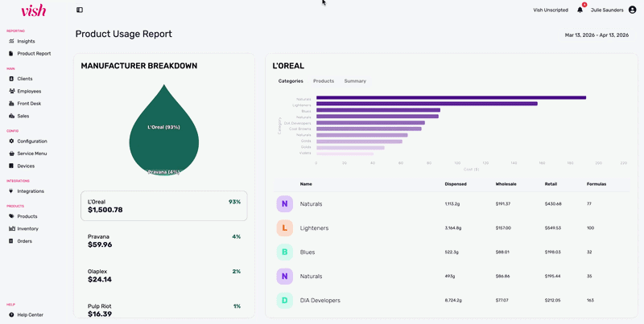Switch to the Summary tab
The image size is (644, 324).
(x=355, y=81)
